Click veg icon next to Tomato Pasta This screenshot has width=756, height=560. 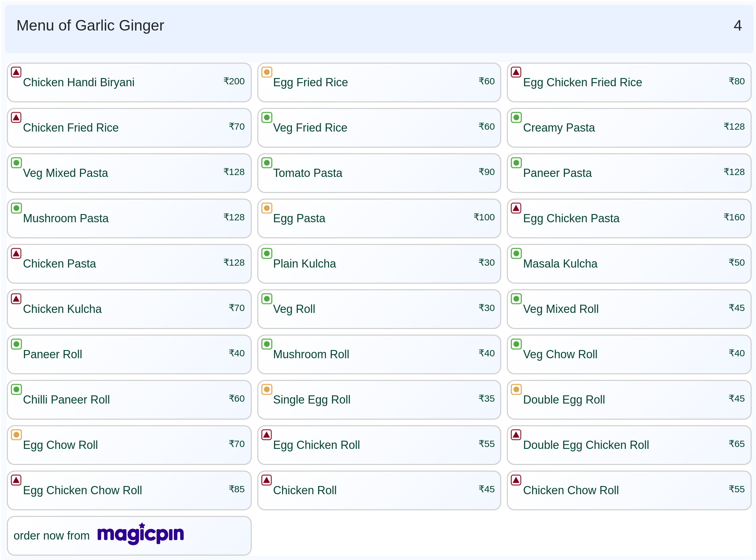[x=266, y=163]
